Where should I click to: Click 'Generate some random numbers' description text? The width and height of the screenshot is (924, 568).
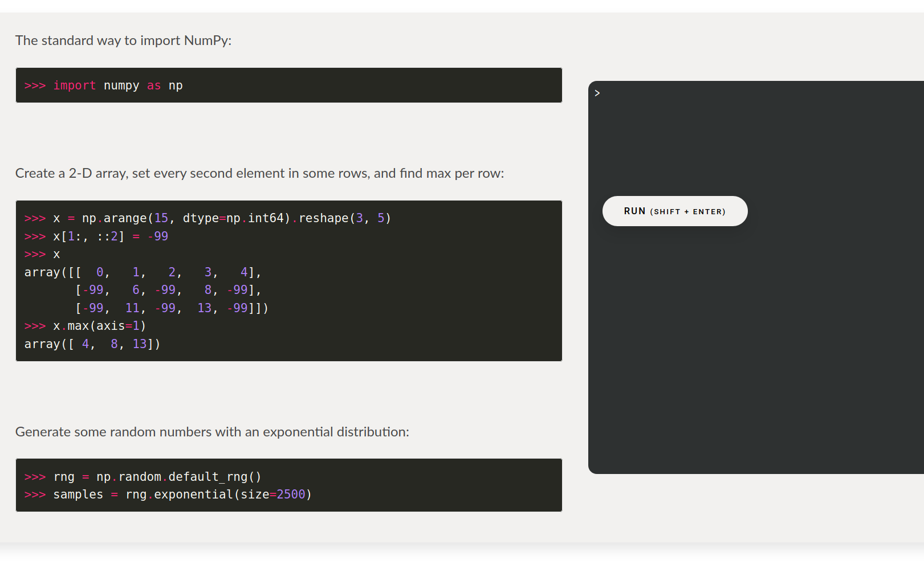[x=212, y=432]
